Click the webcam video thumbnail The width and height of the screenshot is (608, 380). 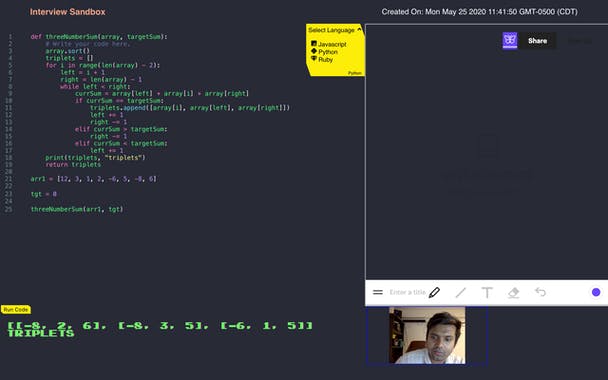(x=427, y=335)
